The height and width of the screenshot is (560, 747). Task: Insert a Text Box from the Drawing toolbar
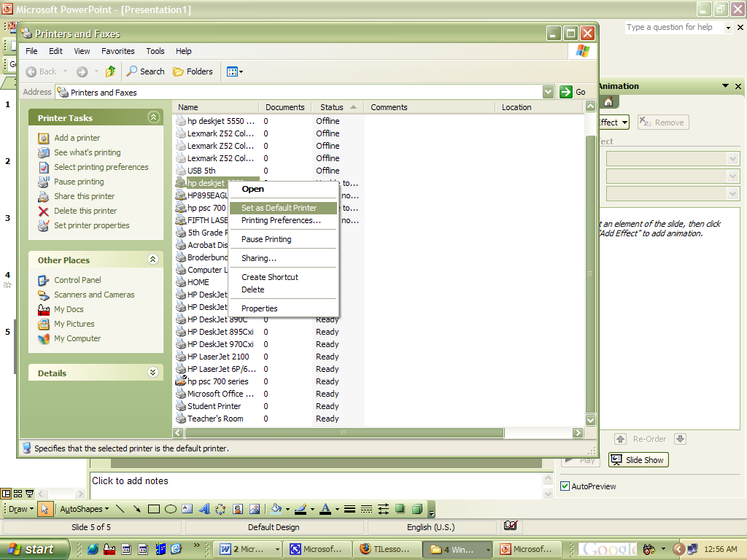click(187, 509)
